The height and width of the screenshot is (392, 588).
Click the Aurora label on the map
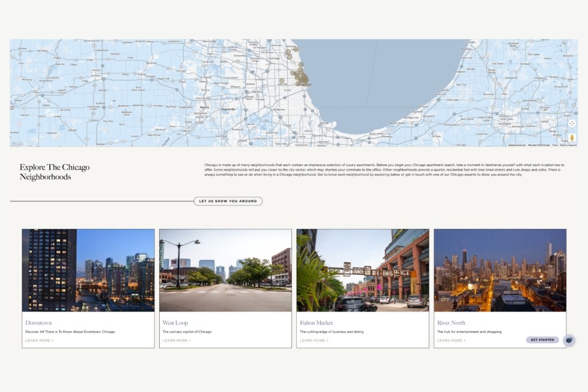coord(204,107)
